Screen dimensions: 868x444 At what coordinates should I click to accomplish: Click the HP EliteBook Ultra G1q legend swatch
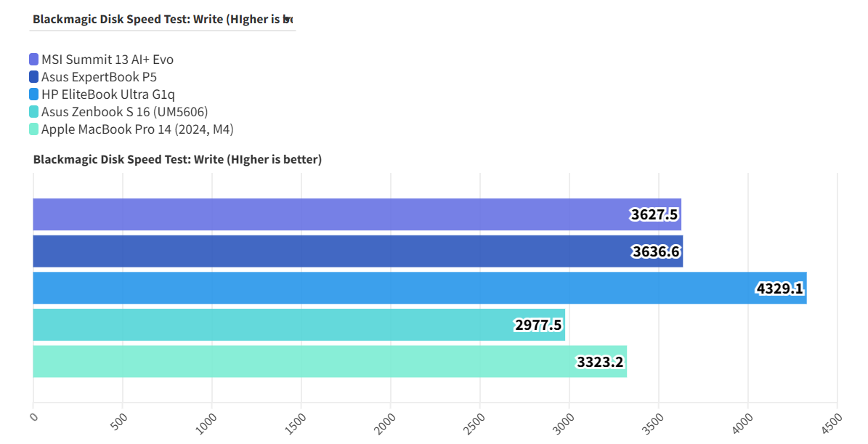click(x=34, y=94)
